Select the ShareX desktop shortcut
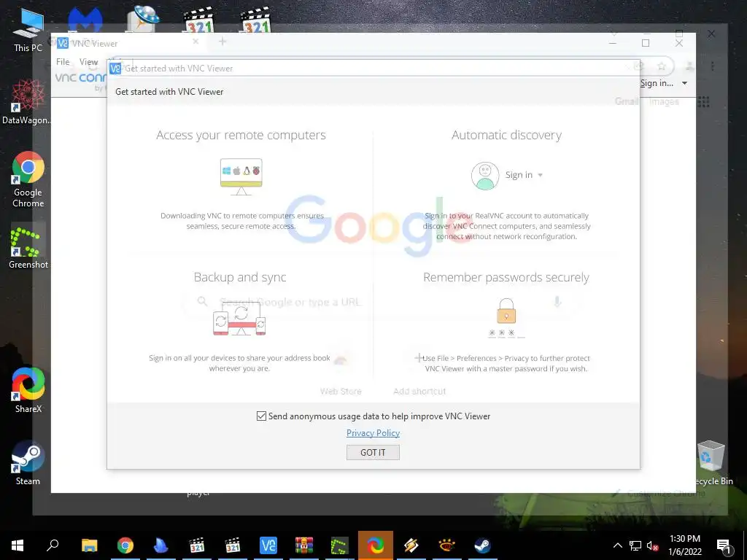Image resolution: width=747 pixels, height=560 pixels. click(x=28, y=389)
